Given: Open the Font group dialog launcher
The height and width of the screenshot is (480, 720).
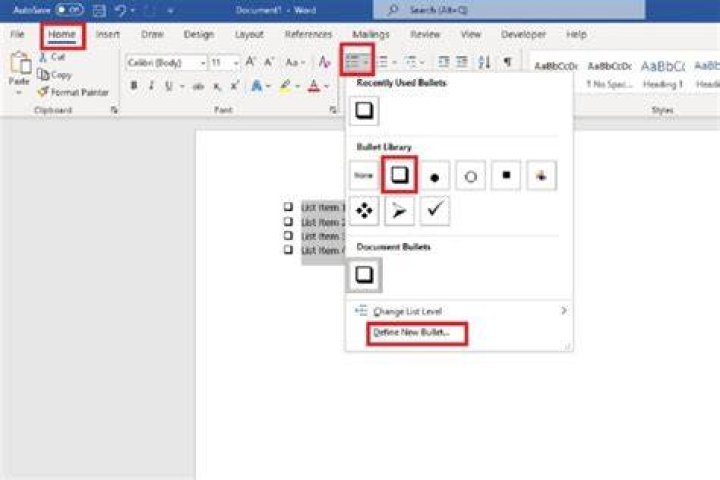Looking at the screenshot, I should [333, 110].
